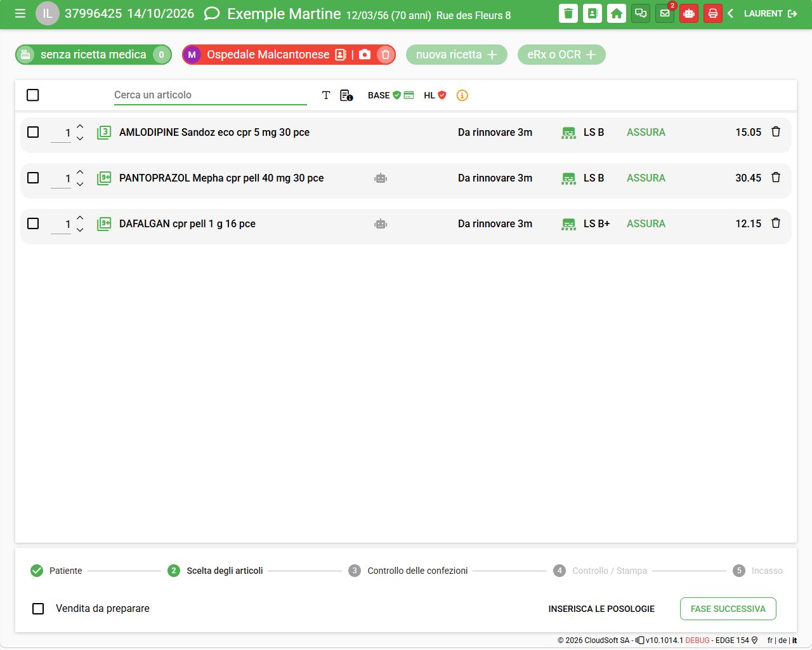Enable Vendita da preparare checkbox

click(38, 609)
